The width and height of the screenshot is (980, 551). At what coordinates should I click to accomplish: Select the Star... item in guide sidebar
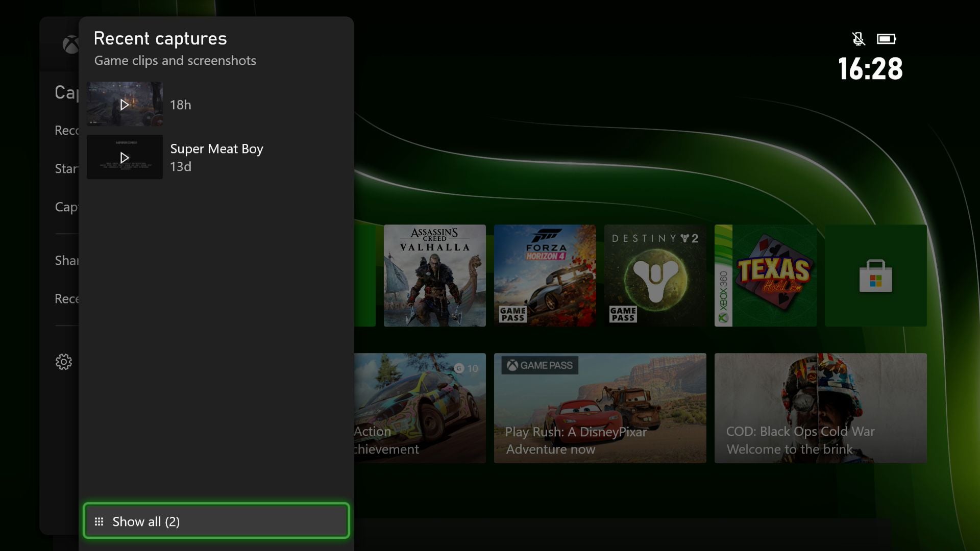66,168
